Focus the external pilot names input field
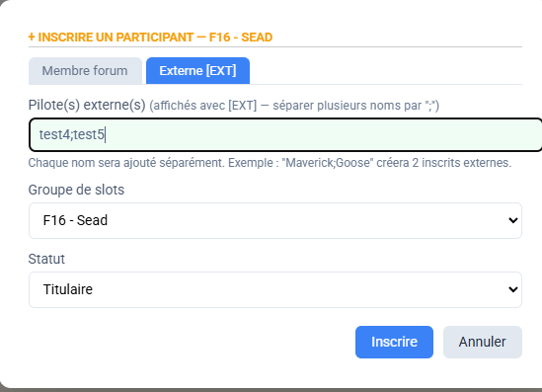 (285, 135)
